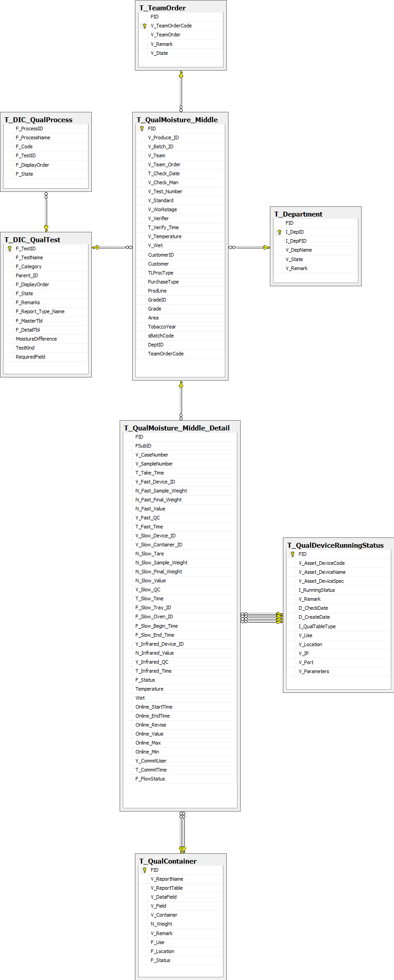The image size is (394, 980).
Task: Select the T_TeamOrder table title
Action: (162, 8)
